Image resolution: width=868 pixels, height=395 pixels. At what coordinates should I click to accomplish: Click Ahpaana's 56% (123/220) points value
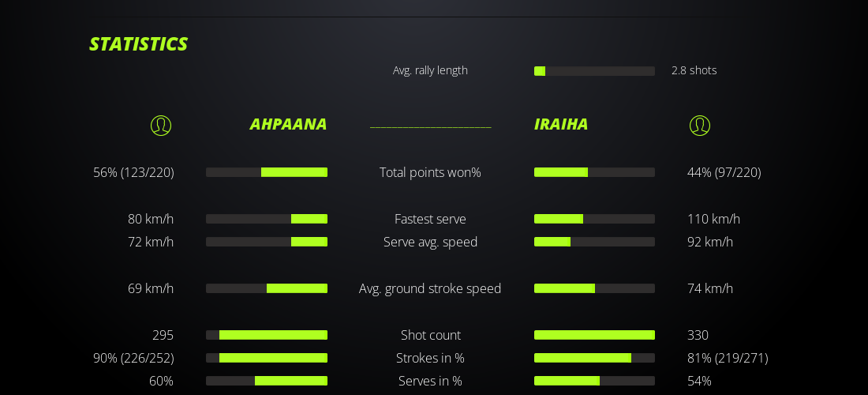(x=133, y=172)
